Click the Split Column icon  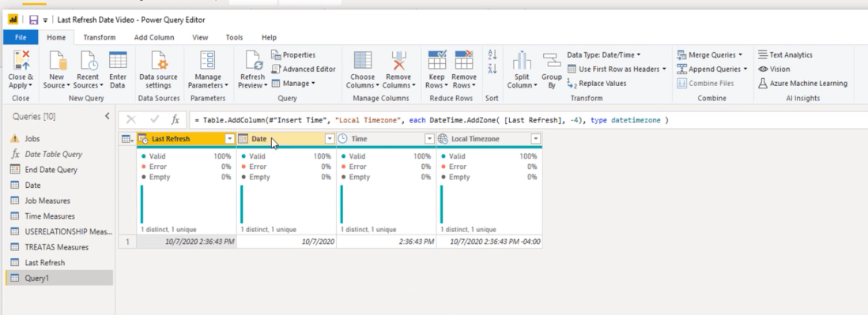[522, 61]
